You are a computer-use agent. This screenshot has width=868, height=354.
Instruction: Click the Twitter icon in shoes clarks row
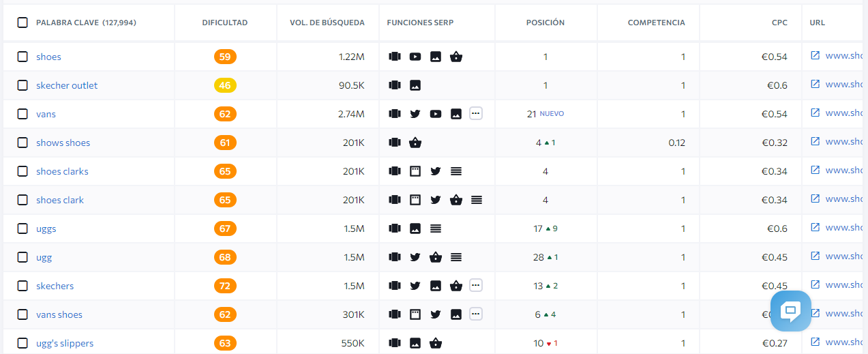[x=436, y=171]
